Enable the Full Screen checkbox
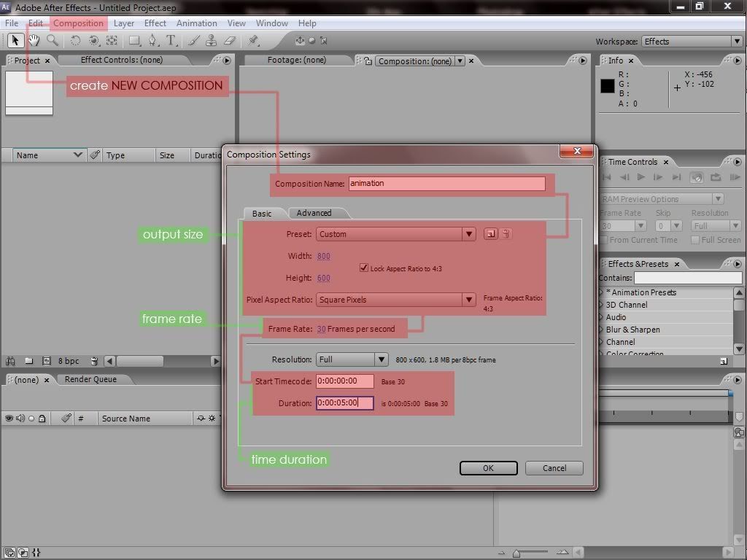 point(695,239)
